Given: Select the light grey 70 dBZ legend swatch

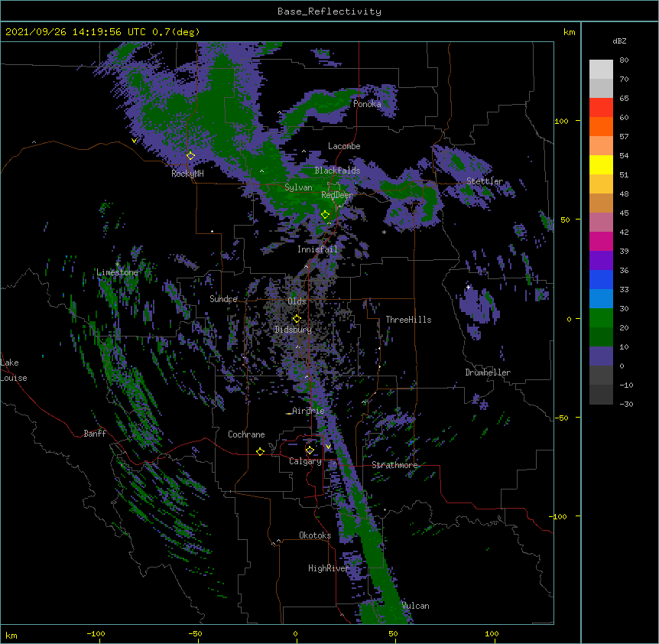Looking at the screenshot, I should click(x=601, y=88).
